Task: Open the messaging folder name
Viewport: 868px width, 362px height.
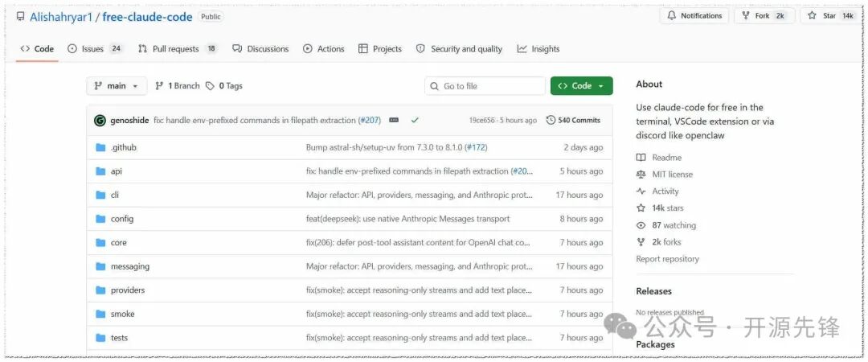Action: 130,266
